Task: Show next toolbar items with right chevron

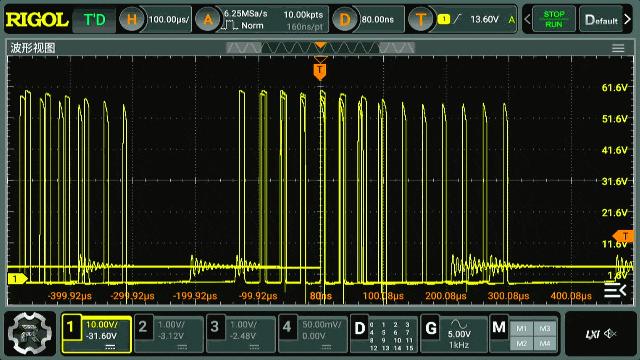Action: click(628, 19)
